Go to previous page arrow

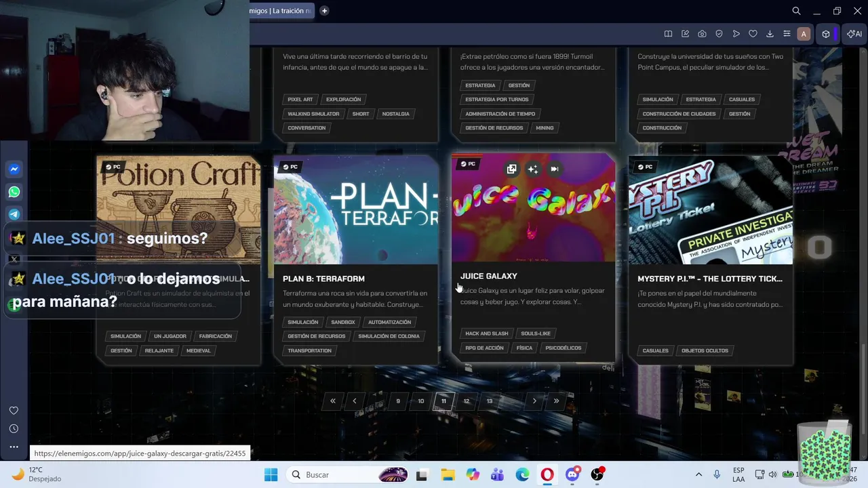click(354, 401)
